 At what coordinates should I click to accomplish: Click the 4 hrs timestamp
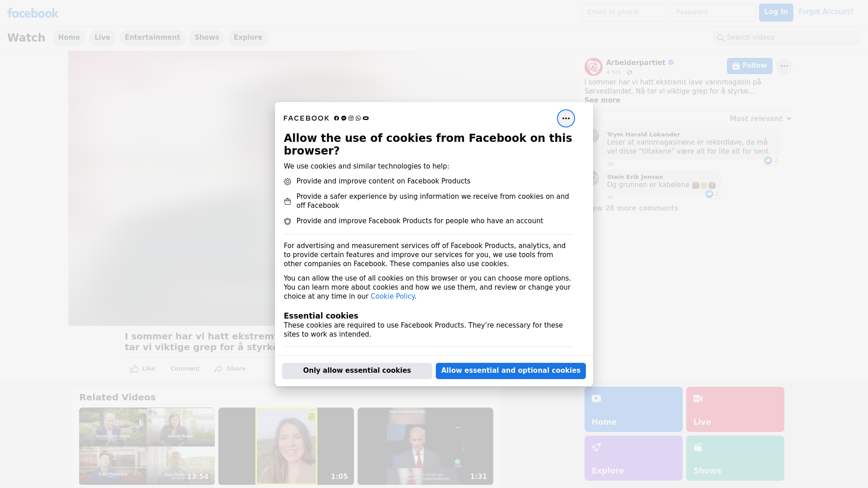point(613,72)
